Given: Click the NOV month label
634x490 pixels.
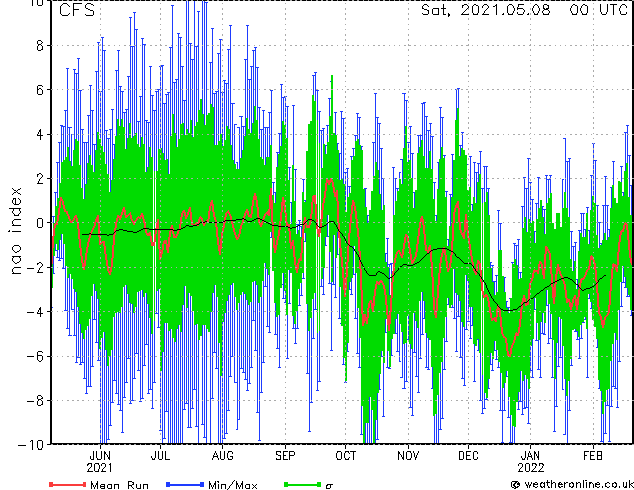Looking at the screenshot, I should [x=408, y=456].
